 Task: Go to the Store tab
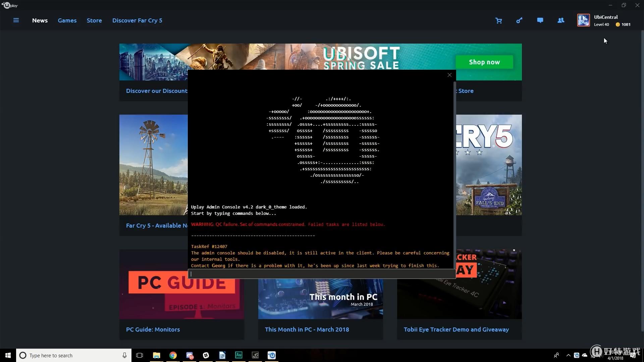94,20
